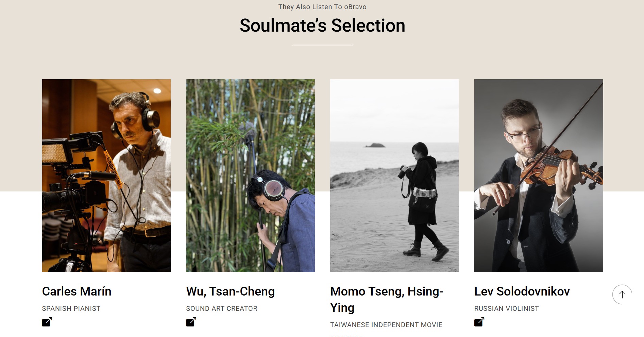The width and height of the screenshot is (644, 337).
Task: Open the Wu, Tsan-Cheng name link
Action: click(x=230, y=291)
